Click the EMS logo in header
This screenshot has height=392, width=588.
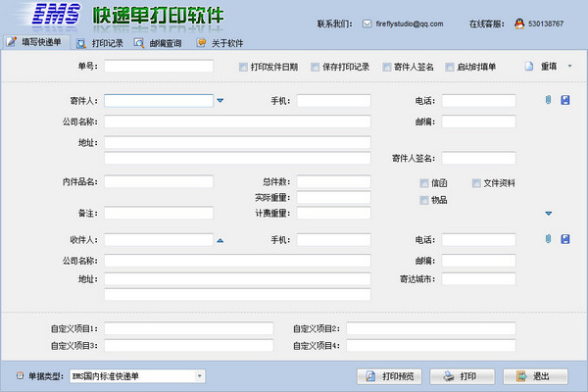click(56, 16)
